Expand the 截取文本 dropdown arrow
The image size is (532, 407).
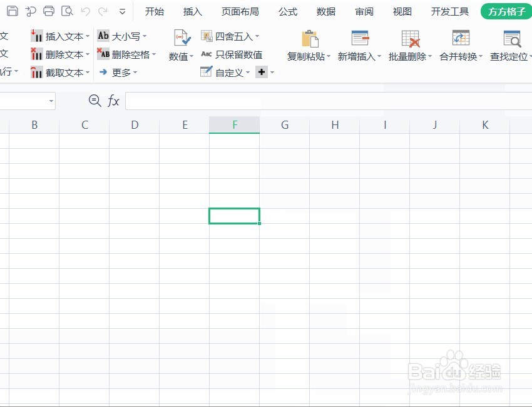point(88,72)
